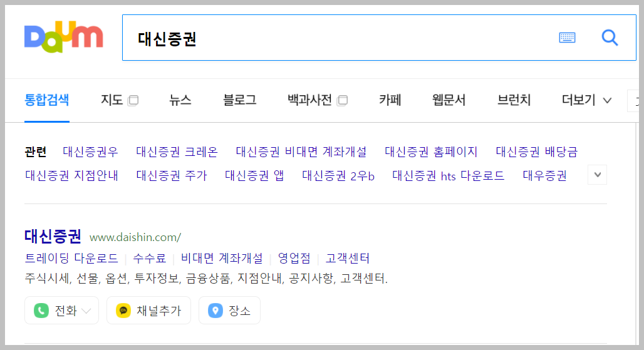Open the 브런치 tab
Viewport: 644px width, 350px height.
click(514, 100)
